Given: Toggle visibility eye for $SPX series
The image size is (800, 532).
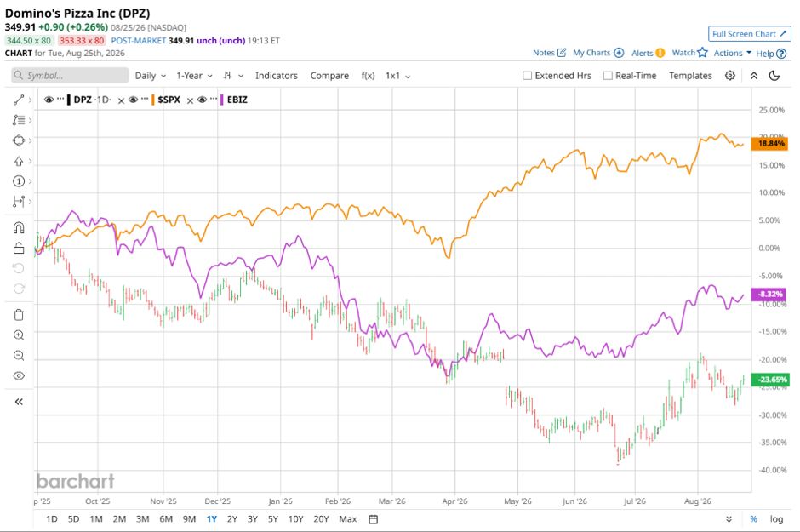Looking at the screenshot, I should point(133,100).
